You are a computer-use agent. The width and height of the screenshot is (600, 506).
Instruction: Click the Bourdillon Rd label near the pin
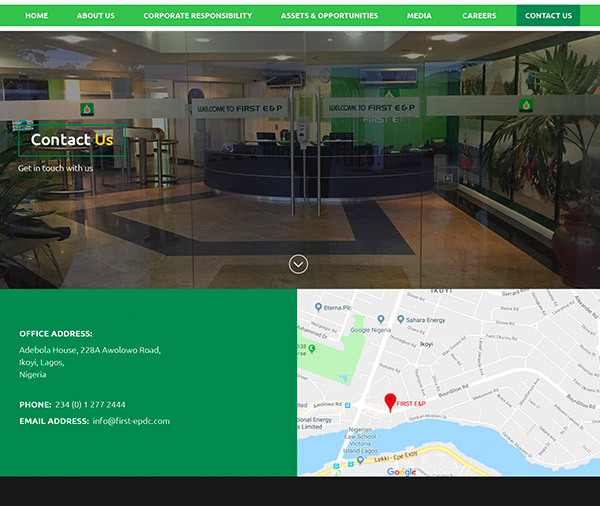[453, 390]
